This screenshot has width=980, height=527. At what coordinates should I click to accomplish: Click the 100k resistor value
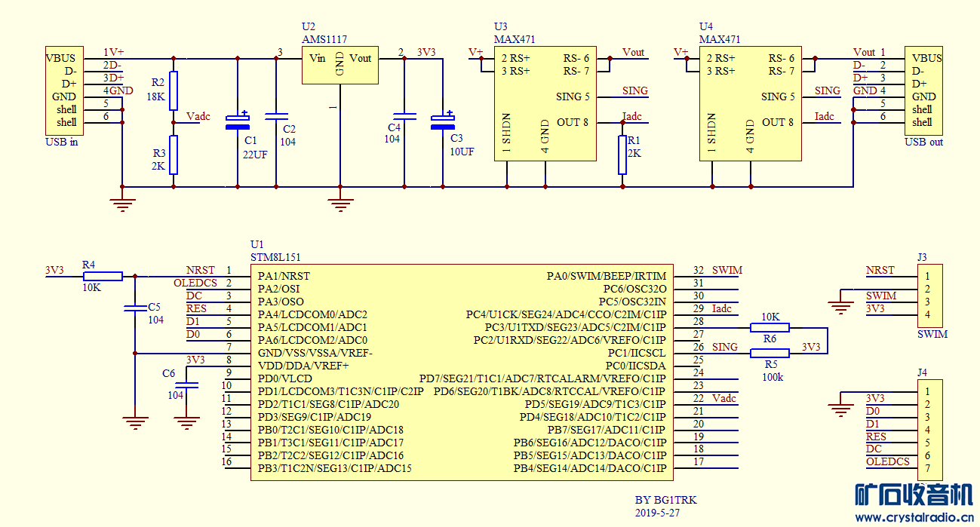(x=772, y=377)
